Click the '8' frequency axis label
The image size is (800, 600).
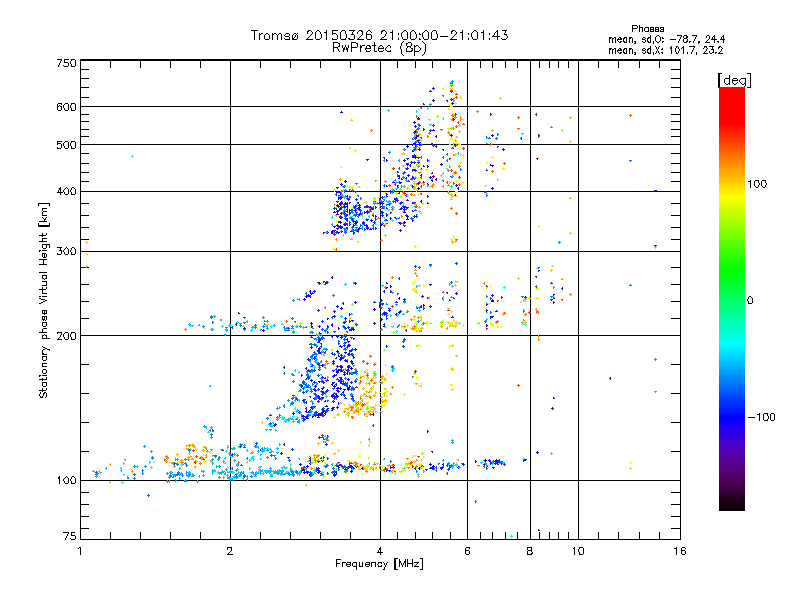click(530, 551)
